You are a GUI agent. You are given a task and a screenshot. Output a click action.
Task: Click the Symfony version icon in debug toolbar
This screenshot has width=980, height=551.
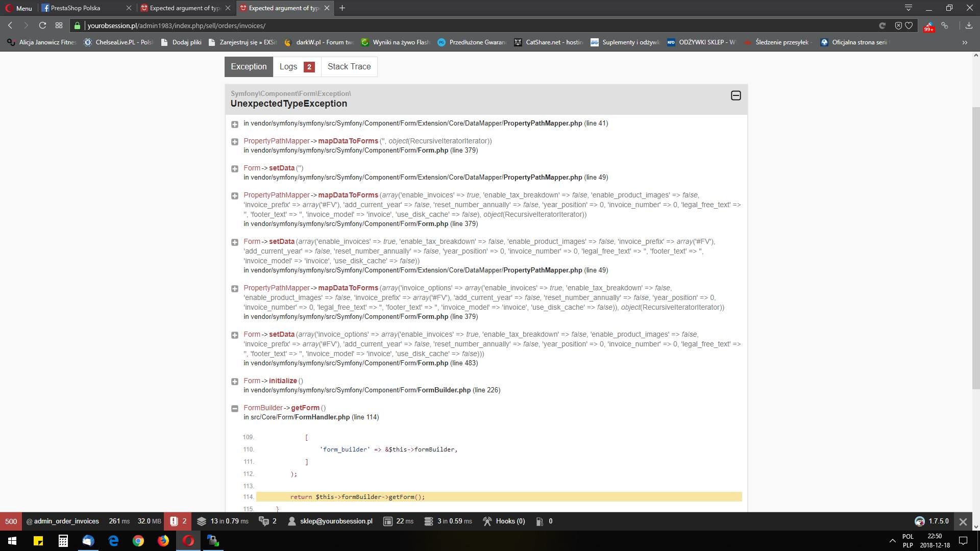point(919,521)
